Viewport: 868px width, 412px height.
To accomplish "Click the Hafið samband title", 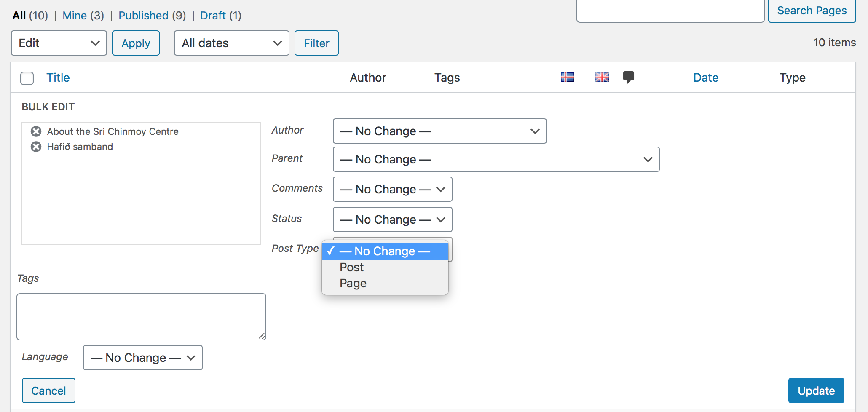I will pyautogui.click(x=80, y=147).
